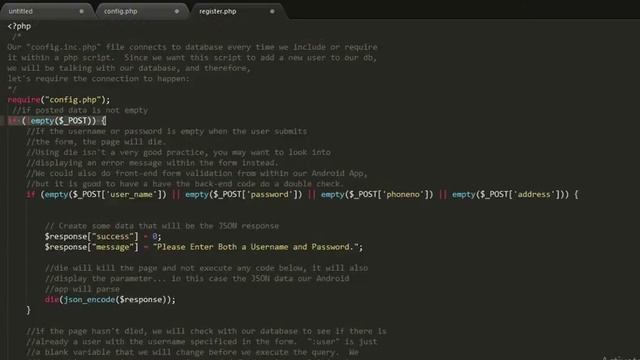Image resolution: width=640 pixels, height=360 pixels.
Task: Click the comment "//app will parse"
Action: click(x=82, y=289)
